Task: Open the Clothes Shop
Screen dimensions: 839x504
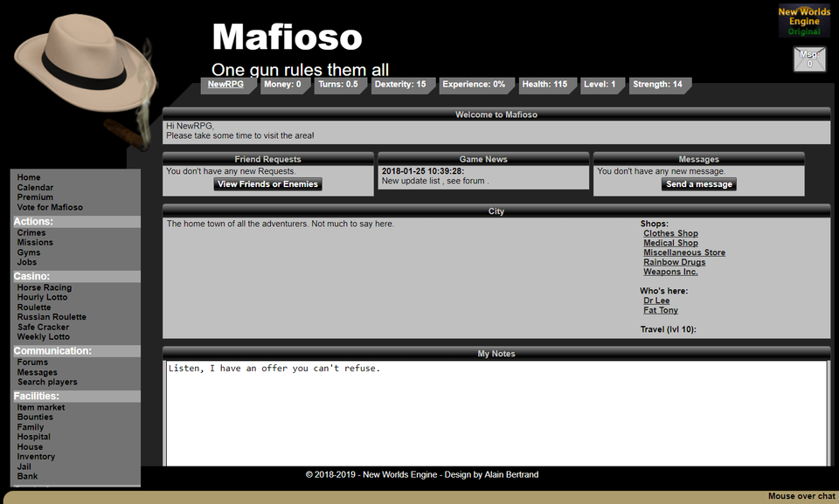Action: [x=669, y=233]
